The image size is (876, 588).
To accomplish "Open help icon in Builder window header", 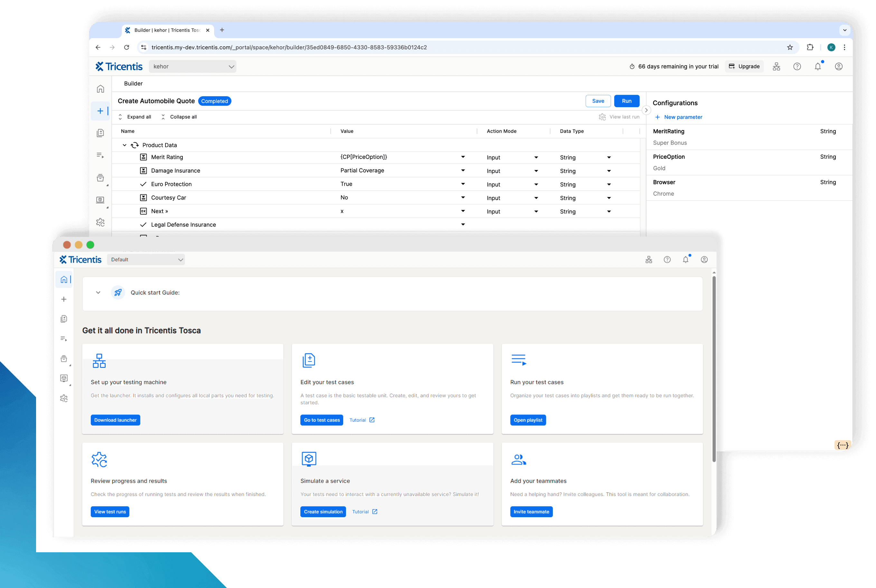I will (797, 67).
